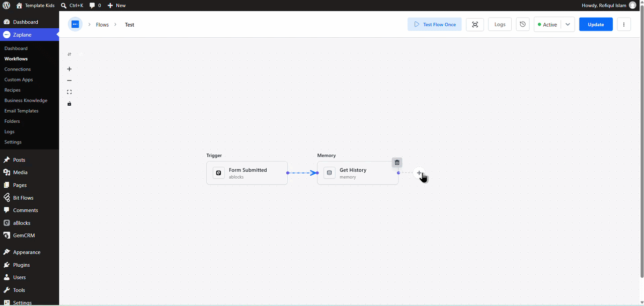Delete the Get History node via trash icon
The height and width of the screenshot is (306, 644).
[397, 163]
